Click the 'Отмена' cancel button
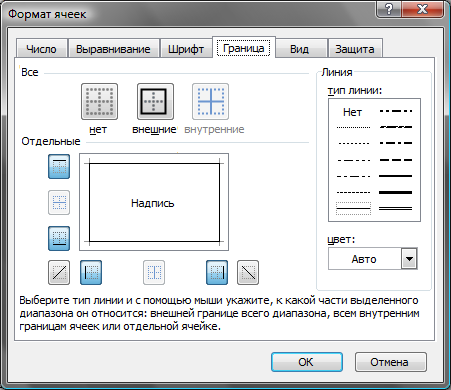This screenshot has height=390, width=451. (x=391, y=362)
